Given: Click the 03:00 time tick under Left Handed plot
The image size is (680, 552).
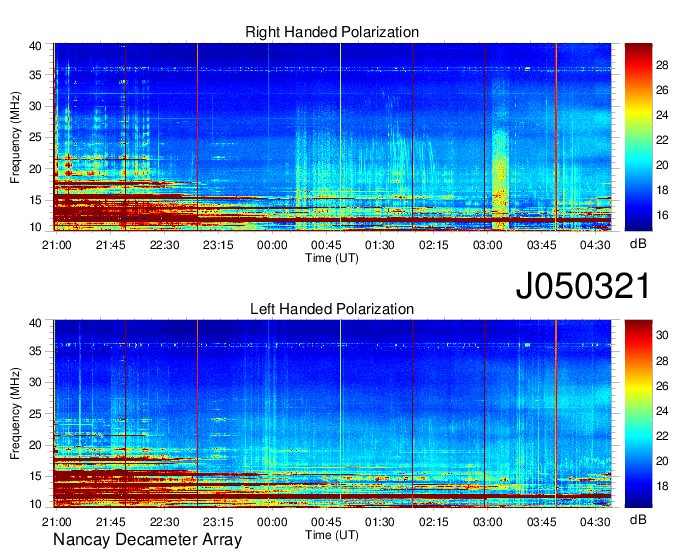Looking at the screenshot, I should click(487, 522).
